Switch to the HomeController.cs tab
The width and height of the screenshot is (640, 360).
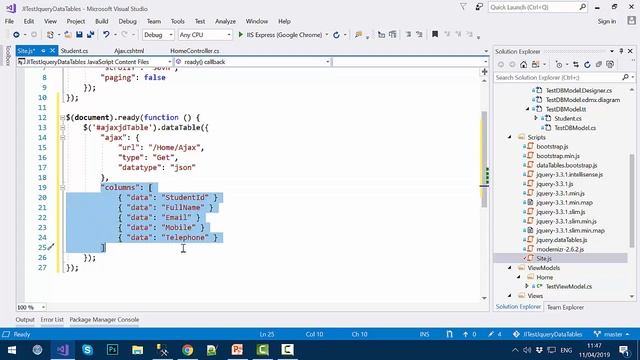click(194, 51)
